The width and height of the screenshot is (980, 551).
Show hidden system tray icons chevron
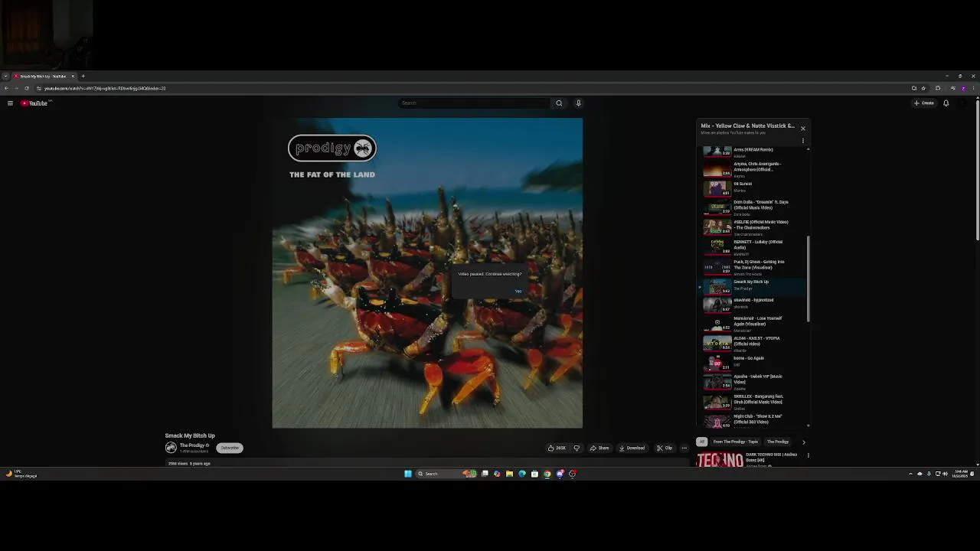911,474
